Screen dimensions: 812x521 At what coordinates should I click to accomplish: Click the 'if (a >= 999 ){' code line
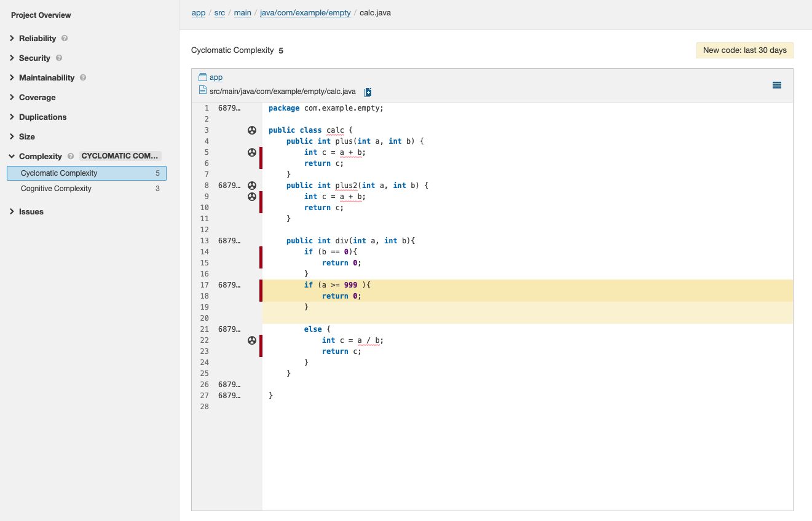[337, 285]
